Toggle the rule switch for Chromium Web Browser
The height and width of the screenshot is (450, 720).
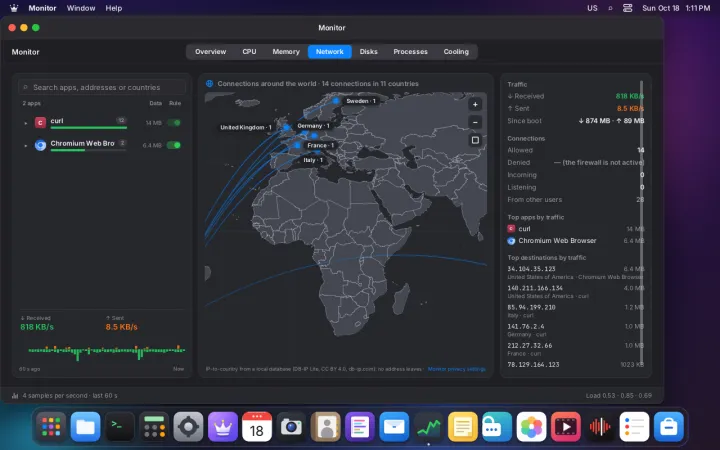tap(174, 145)
